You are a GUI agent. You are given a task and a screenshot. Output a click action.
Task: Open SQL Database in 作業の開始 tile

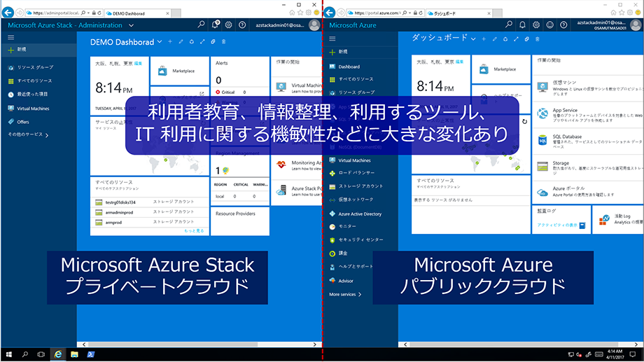pyautogui.click(x=588, y=141)
